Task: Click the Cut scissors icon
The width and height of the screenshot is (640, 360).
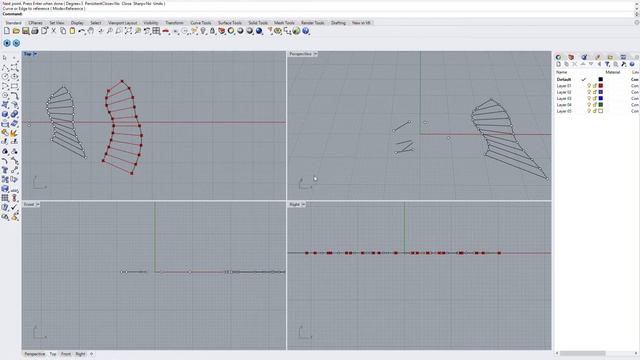Action: pos(53,31)
